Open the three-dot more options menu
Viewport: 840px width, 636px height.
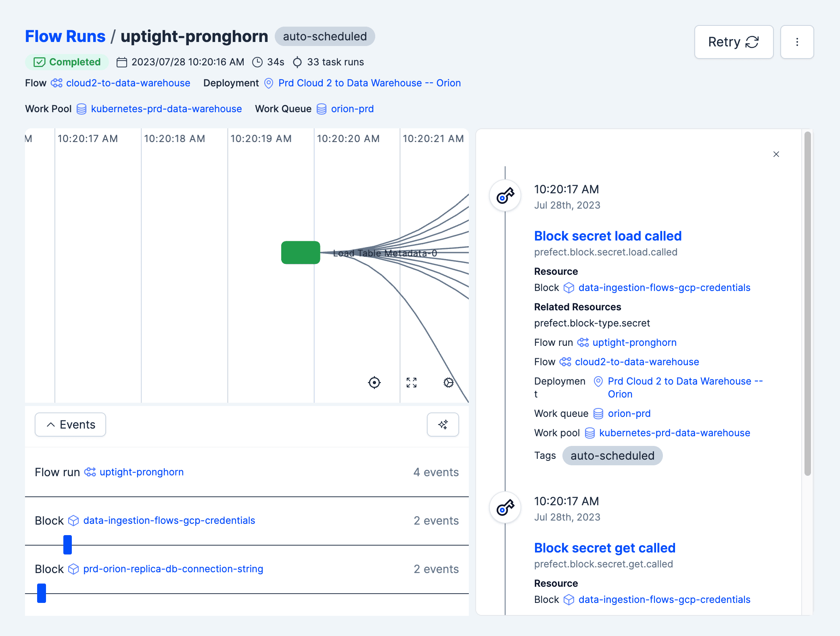pyautogui.click(x=796, y=42)
